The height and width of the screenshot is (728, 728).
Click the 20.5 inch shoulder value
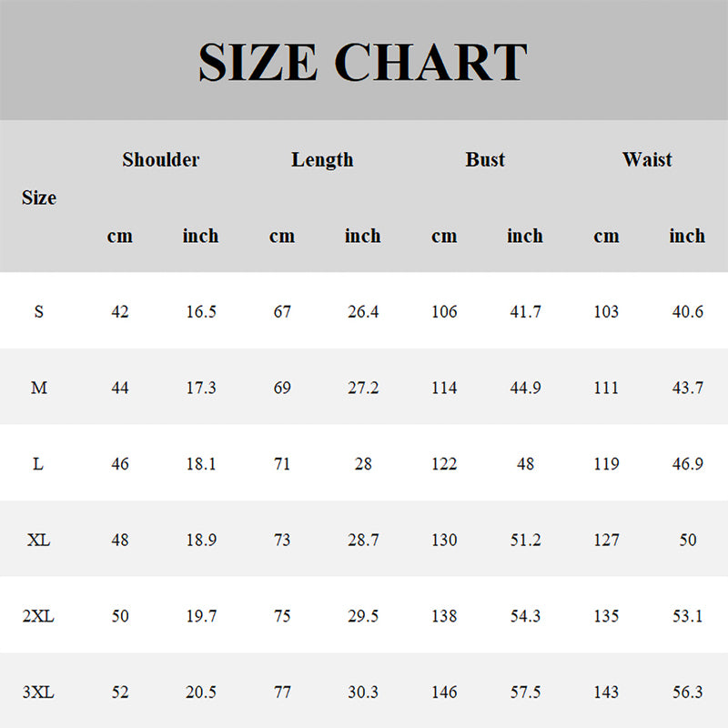[200, 693]
